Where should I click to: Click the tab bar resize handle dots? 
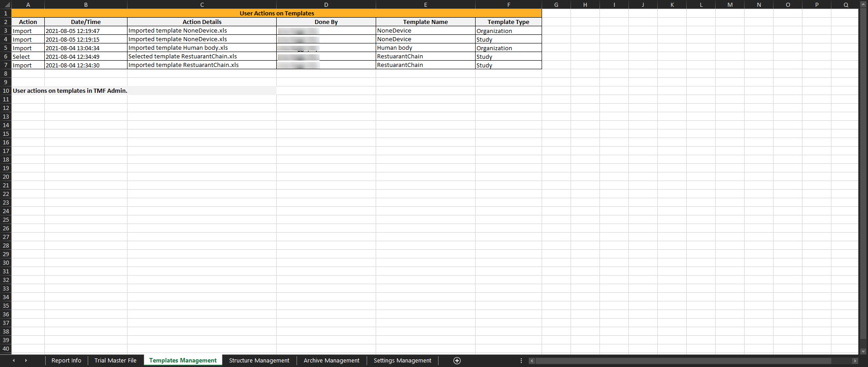click(521, 361)
